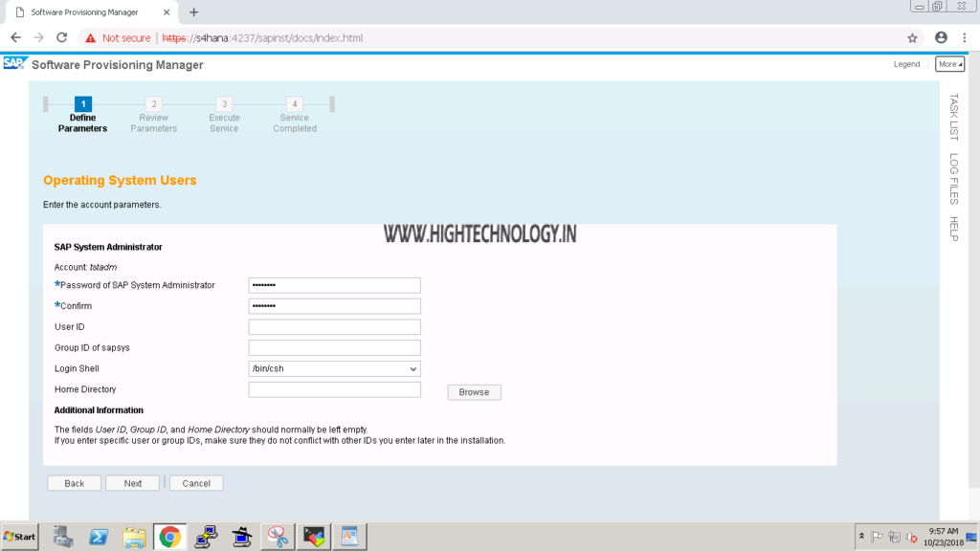Click the Group ID of sapsys field
980x552 pixels.
point(334,348)
